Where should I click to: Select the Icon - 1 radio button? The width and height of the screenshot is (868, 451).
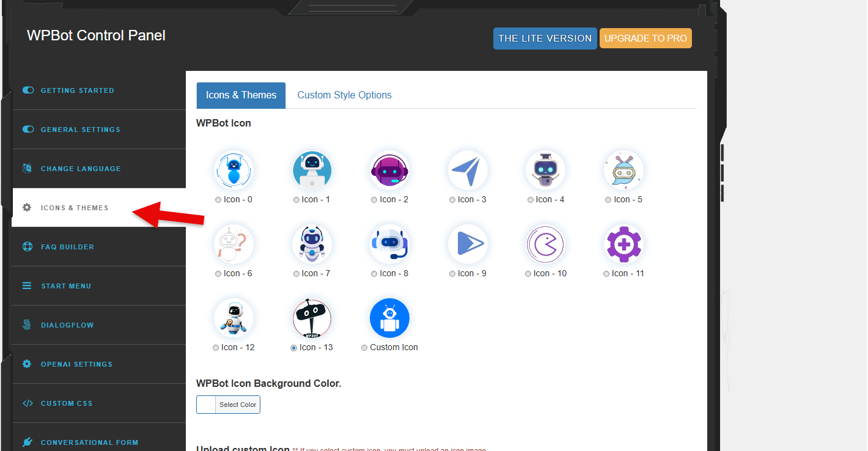point(296,200)
